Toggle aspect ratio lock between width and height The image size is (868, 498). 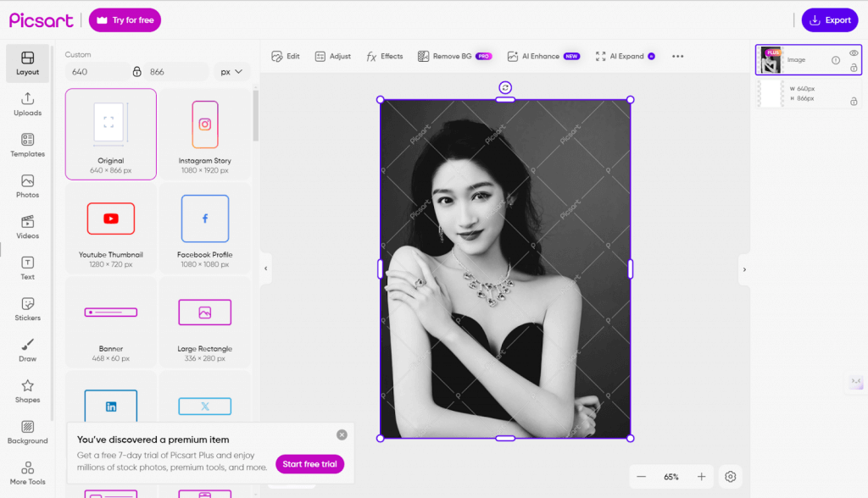point(136,72)
